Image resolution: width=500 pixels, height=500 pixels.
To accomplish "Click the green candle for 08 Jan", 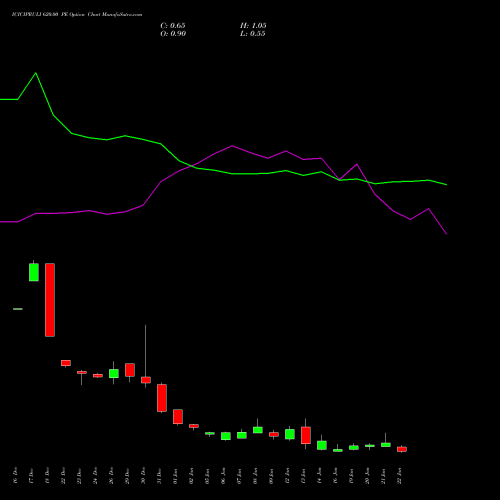I will click(258, 430).
